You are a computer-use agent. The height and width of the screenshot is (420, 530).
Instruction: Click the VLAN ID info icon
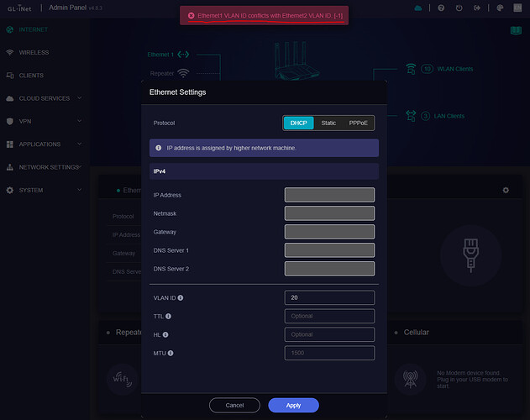tap(181, 297)
